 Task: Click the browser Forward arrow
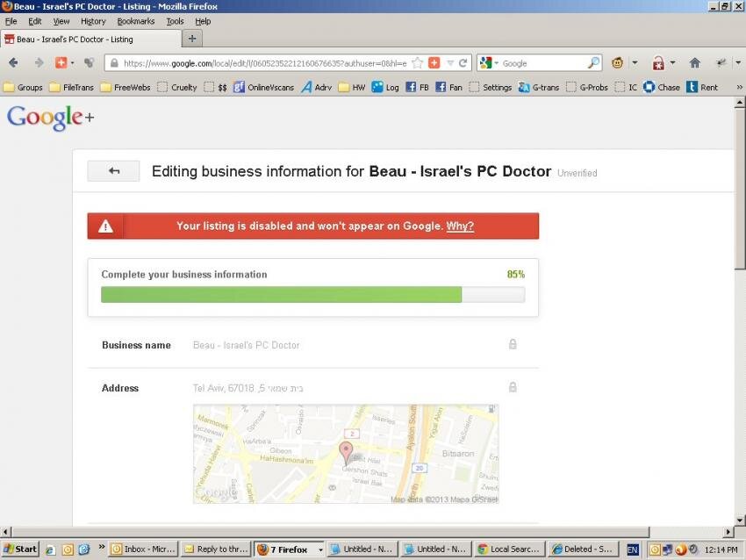[x=39, y=63]
